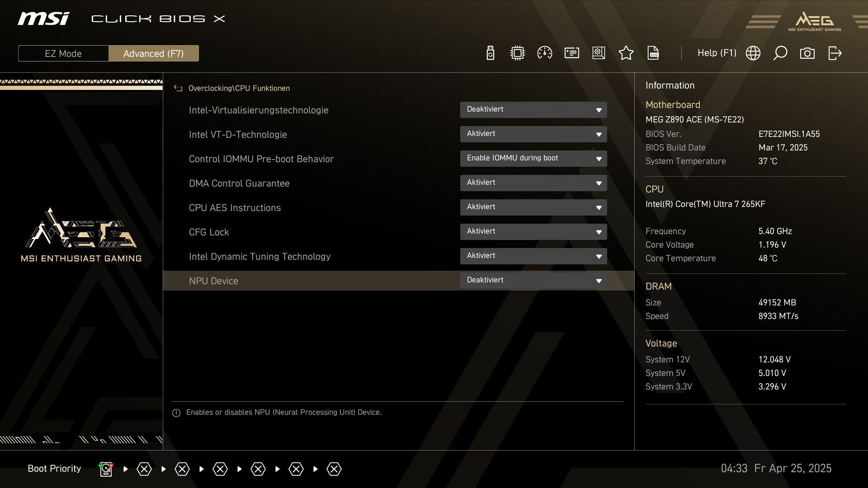Select the Intel Dynamic Tuning Technology row
Screen dimensions: 868x488
pyautogui.click(x=259, y=257)
